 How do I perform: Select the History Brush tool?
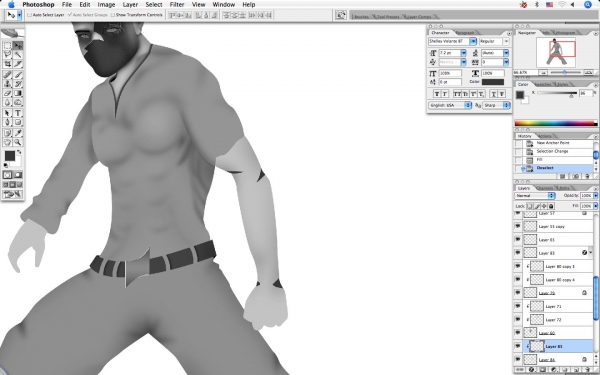pyautogui.click(x=18, y=84)
